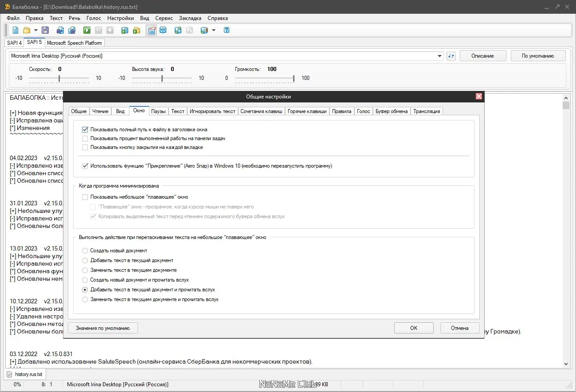Enable 'Показывать небольшое плавающее окно' checkbox
This screenshot has height=392, width=576.
click(85, 197)
